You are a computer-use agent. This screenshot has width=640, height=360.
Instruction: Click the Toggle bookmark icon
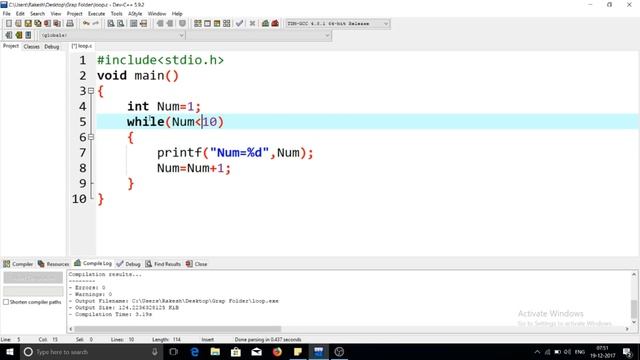tap(18, 35)
